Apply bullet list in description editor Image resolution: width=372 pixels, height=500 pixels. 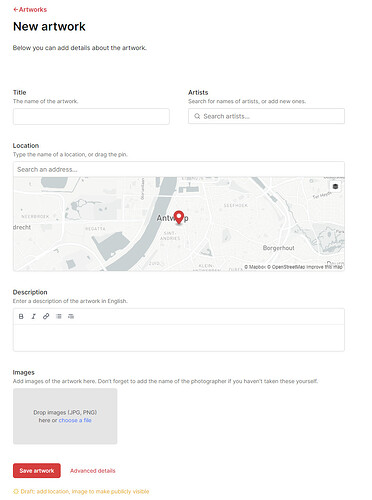[59, 316]
